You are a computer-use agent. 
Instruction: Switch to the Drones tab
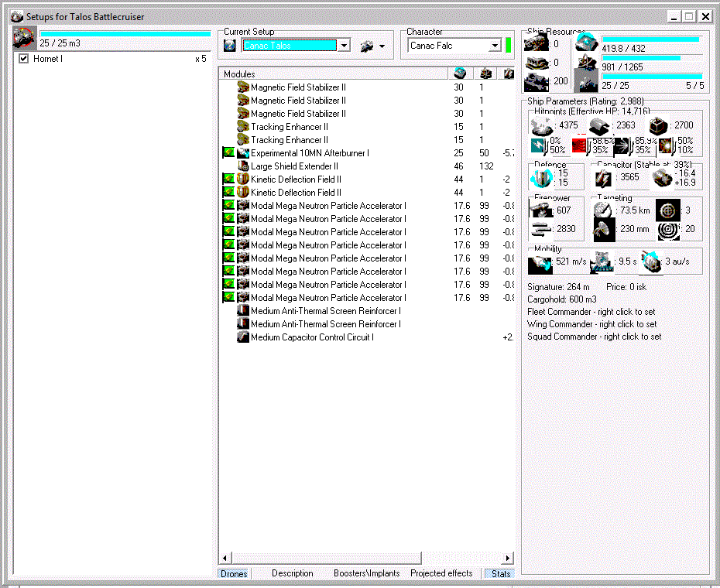point(234,573)
